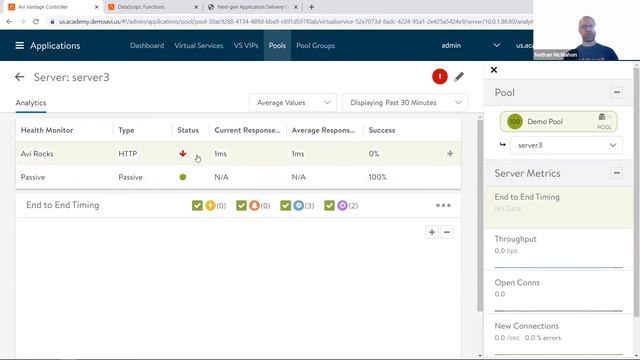Image resolution: width=640 pixels, height=360 pixels.
Task: Click the Avi Rocks monitor name
Action: 37,154
